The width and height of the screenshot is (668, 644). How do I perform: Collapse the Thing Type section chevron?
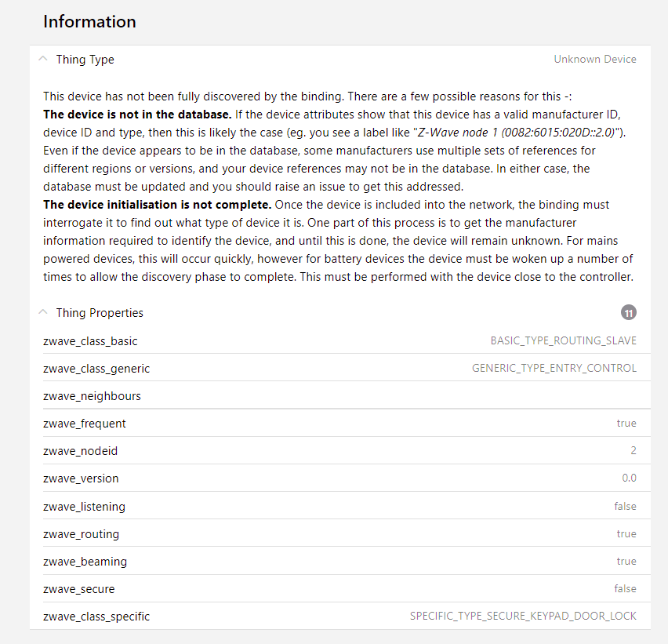[x=43, y=59]
